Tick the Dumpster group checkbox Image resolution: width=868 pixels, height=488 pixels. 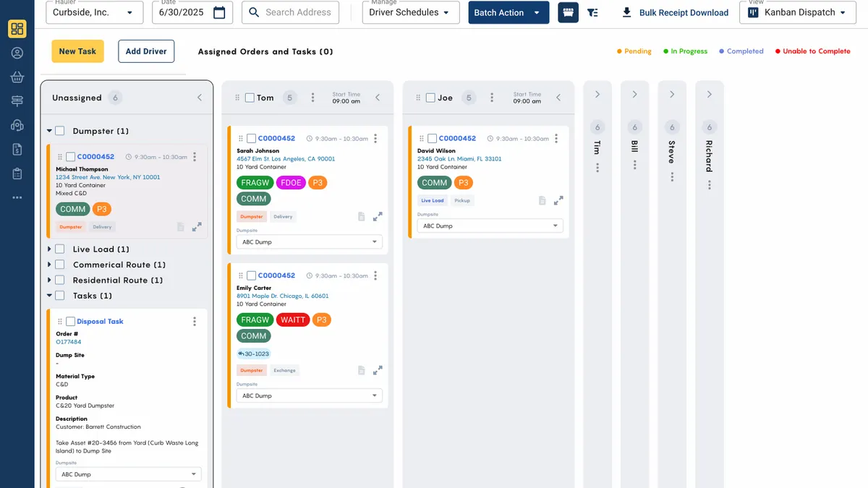tap(60, 131)
